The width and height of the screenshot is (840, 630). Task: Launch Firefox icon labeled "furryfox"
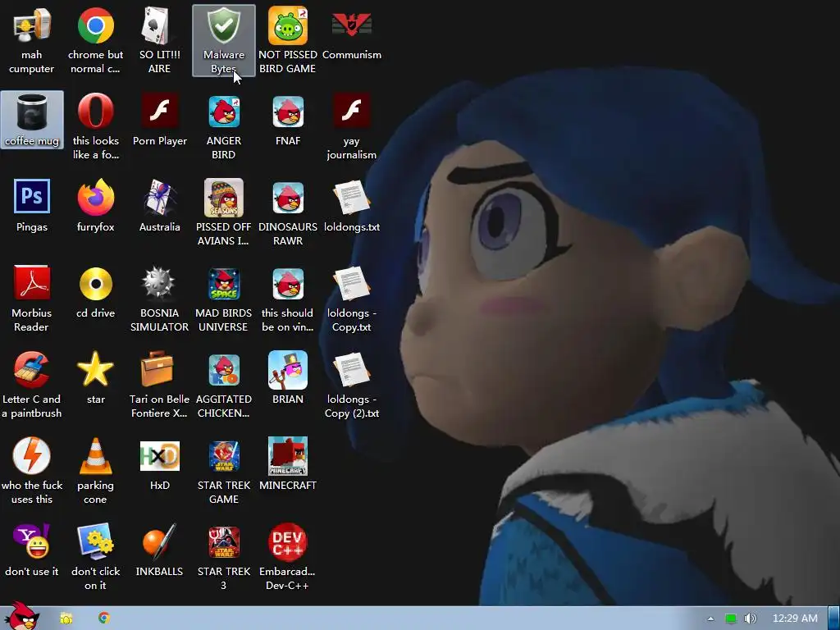pyautogui.click(x=95, y=206)
